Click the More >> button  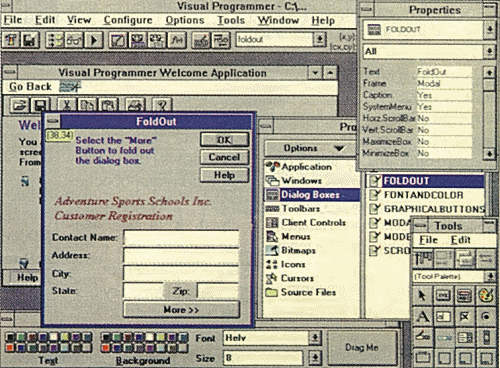[181, 310]
